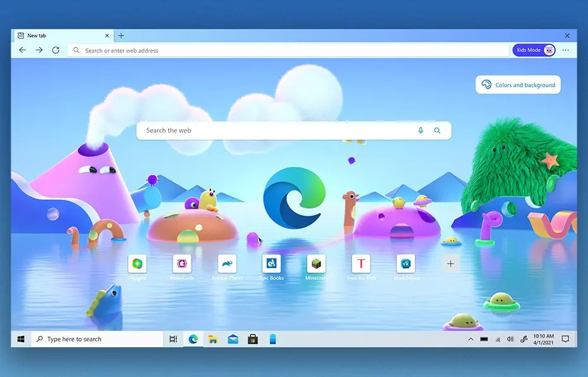Screen dimensions: 588x377
Task: Click the Microsoft Edge taskbar icon
Action: [x=193, y=339]
